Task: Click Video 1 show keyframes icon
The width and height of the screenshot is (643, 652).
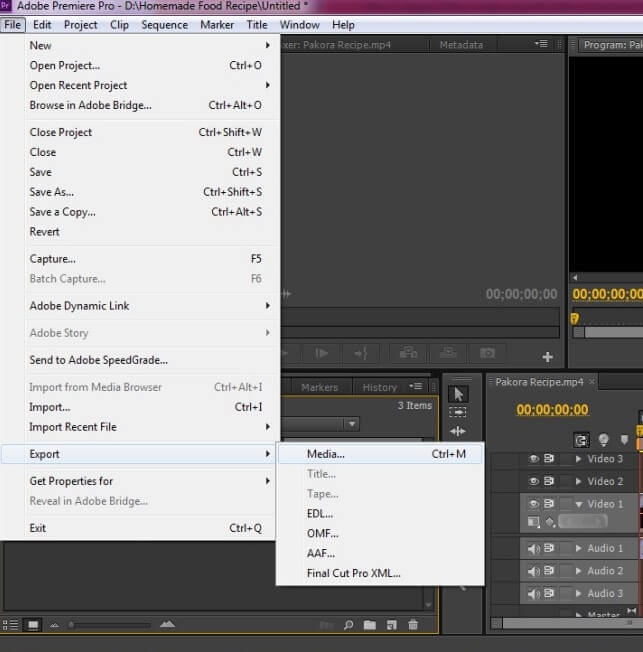Action: click(x=550, y=521)
